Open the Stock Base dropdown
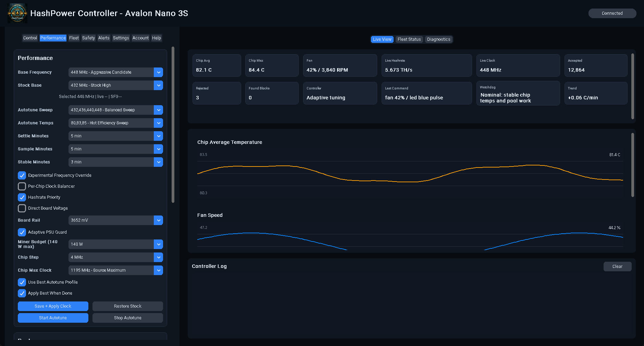 [116, 85]
